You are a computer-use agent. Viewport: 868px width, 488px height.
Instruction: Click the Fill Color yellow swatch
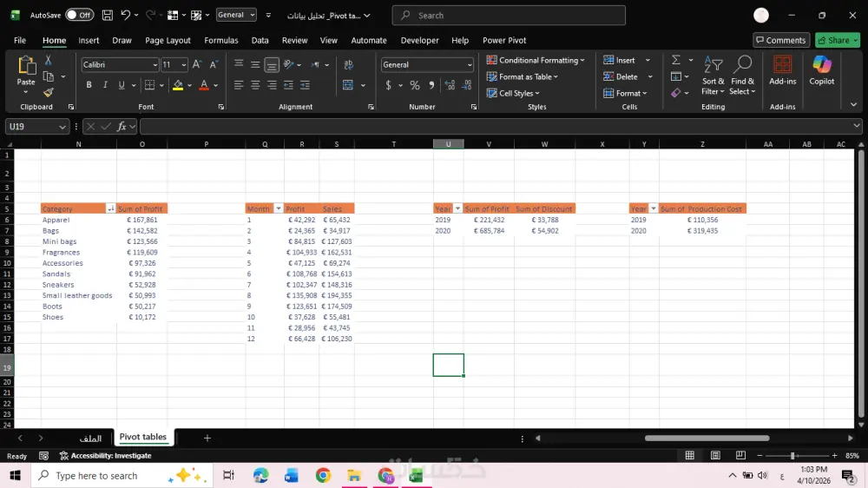(x=178, y=85)
